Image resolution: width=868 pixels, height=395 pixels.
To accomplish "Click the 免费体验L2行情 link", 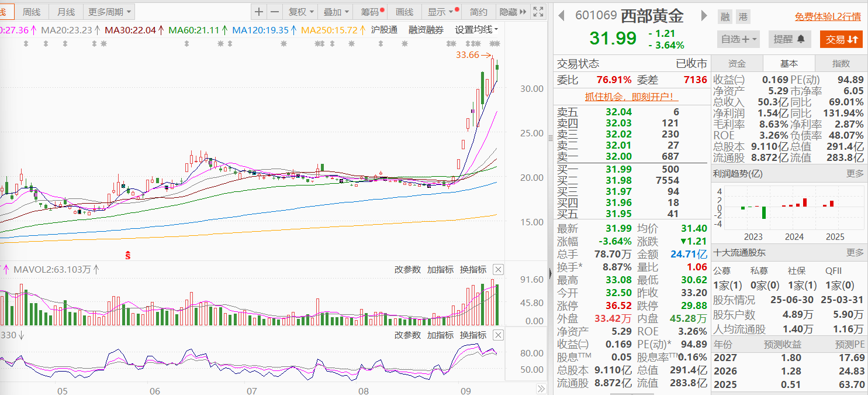I will pyautogui.click(x=828, y=17).
